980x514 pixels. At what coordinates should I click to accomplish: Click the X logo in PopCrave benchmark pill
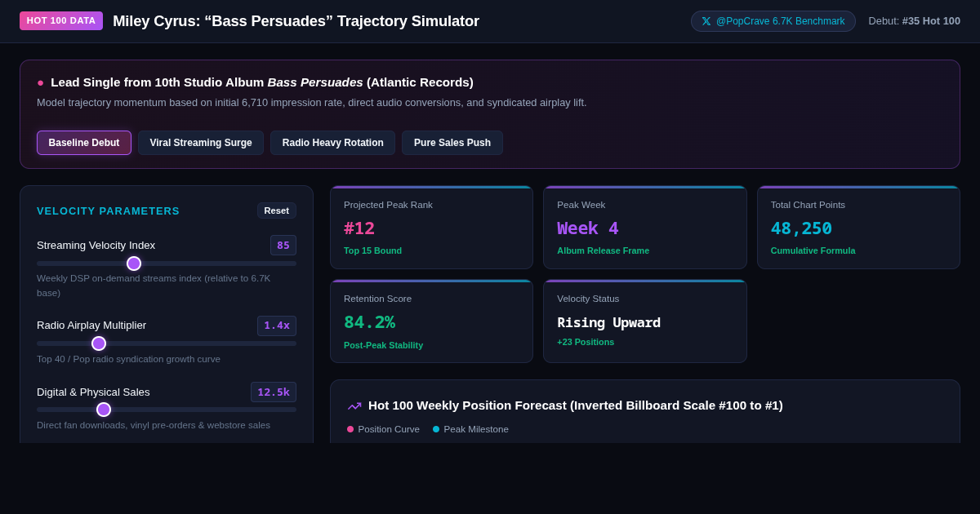pyautogui.click(x=706, y=21)
